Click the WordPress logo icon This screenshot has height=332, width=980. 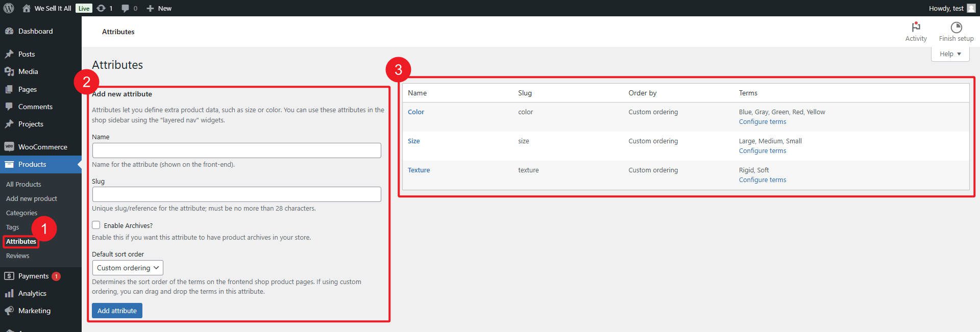pos(9,8)
